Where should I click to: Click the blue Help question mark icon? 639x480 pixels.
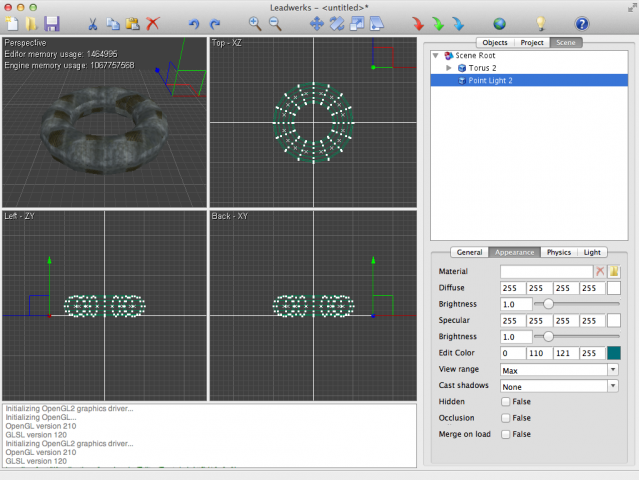point(582,23)
